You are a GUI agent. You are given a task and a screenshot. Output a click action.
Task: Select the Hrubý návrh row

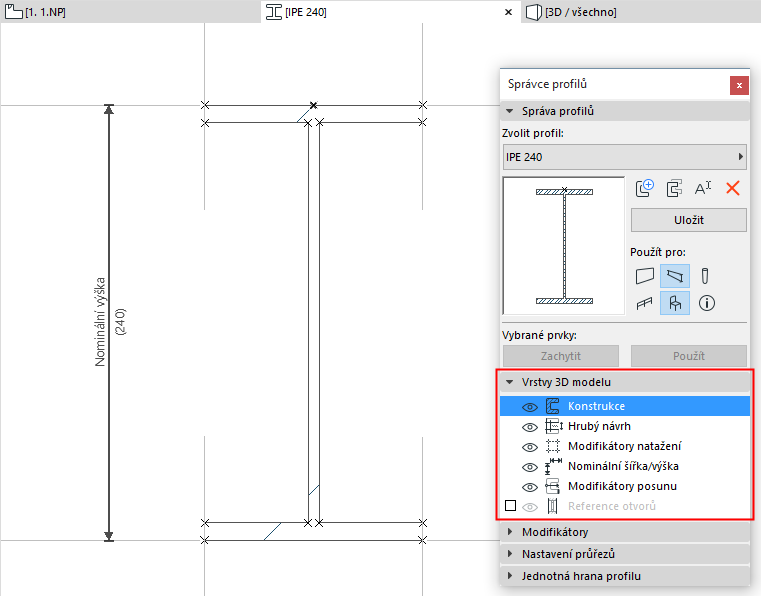tap(625, 426)
